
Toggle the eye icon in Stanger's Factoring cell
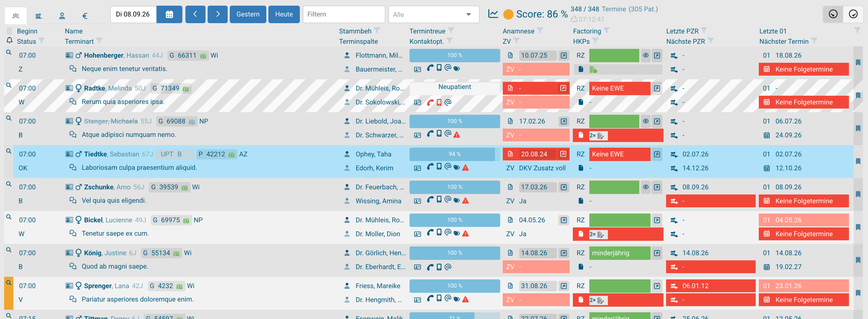click(645, 121)
